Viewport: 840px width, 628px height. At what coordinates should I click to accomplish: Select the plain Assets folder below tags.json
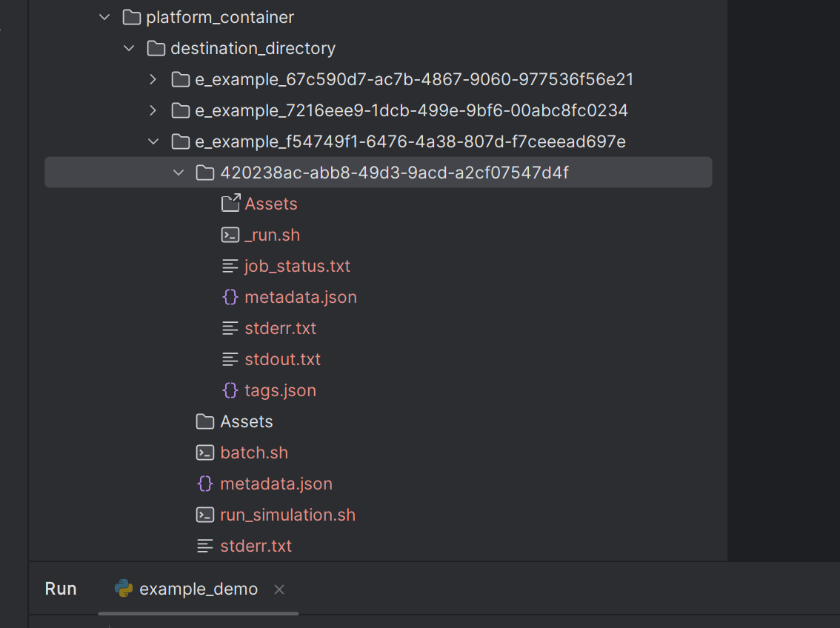246,421
